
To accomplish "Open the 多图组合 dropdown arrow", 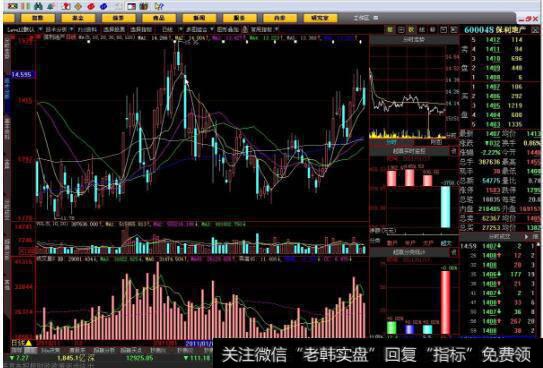I will [212, 29].
